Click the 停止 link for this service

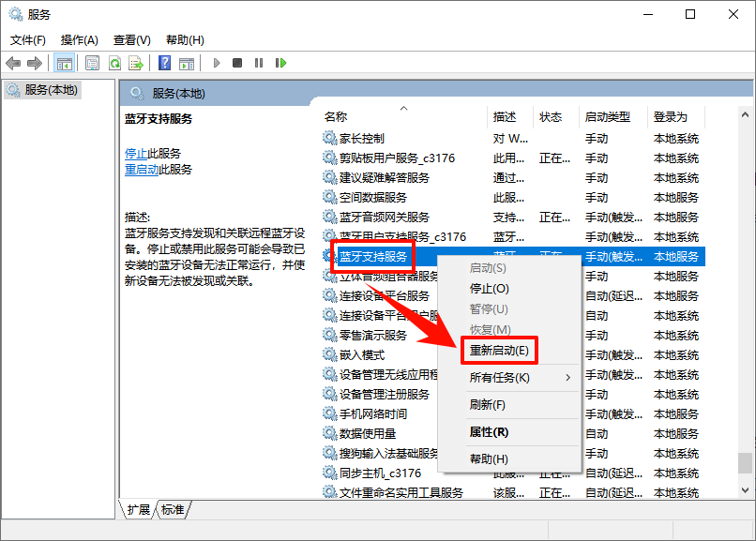coord(136,154)
